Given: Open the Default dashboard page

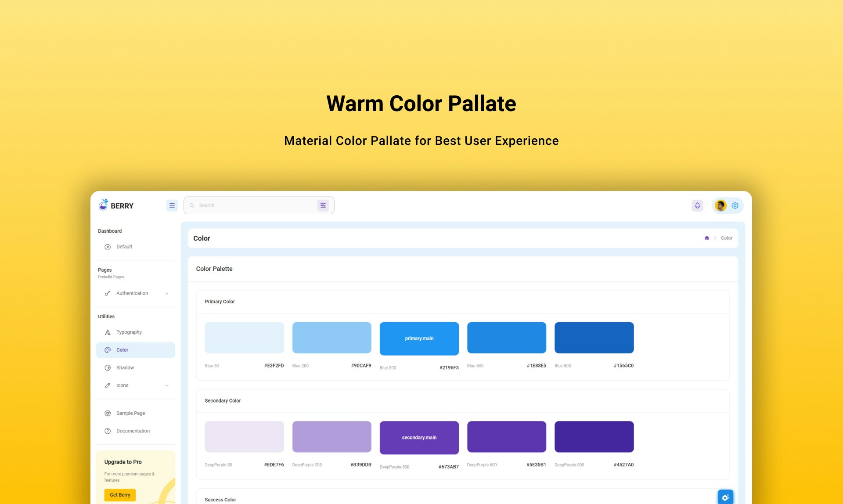Looking at the screenshot, I should 124,246.
